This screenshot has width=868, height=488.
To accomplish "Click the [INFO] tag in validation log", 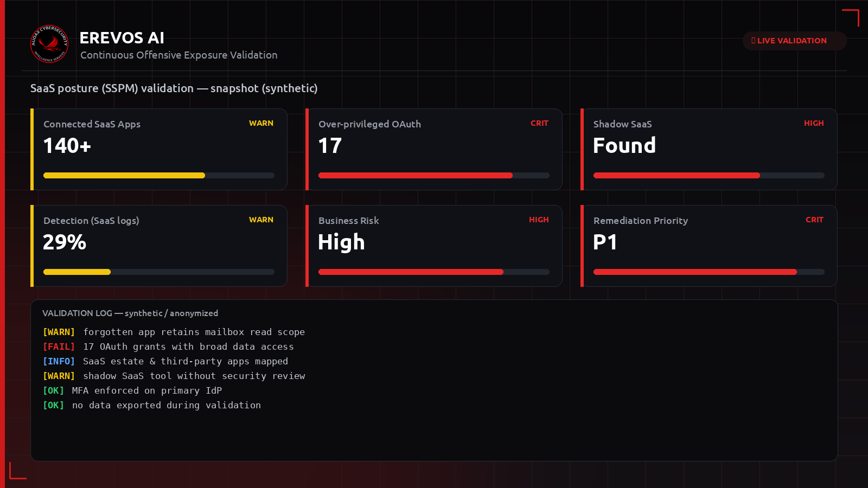I will pyautogui.click(x=59, y=361).
